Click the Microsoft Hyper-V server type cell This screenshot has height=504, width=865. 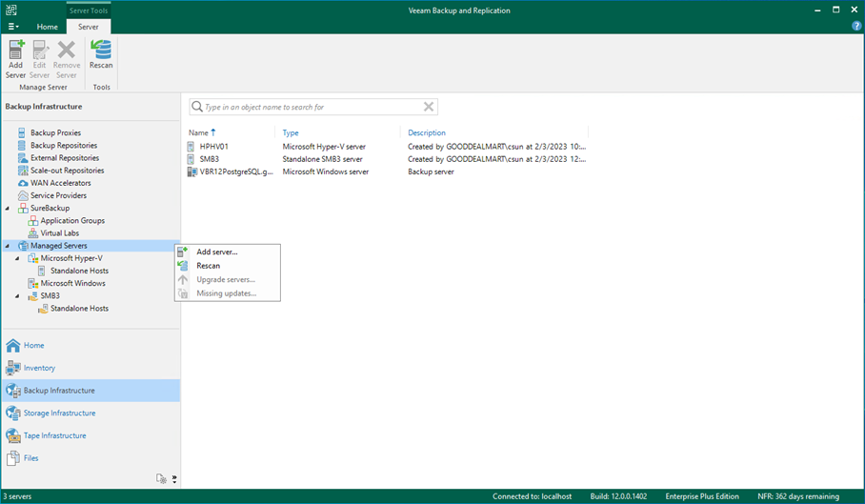[x=324, y=146]
